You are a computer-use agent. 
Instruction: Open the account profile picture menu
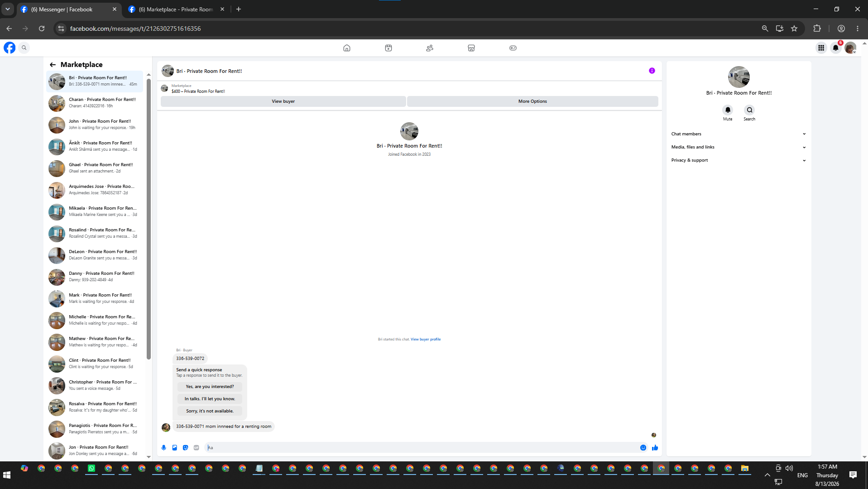coord(850,48)
